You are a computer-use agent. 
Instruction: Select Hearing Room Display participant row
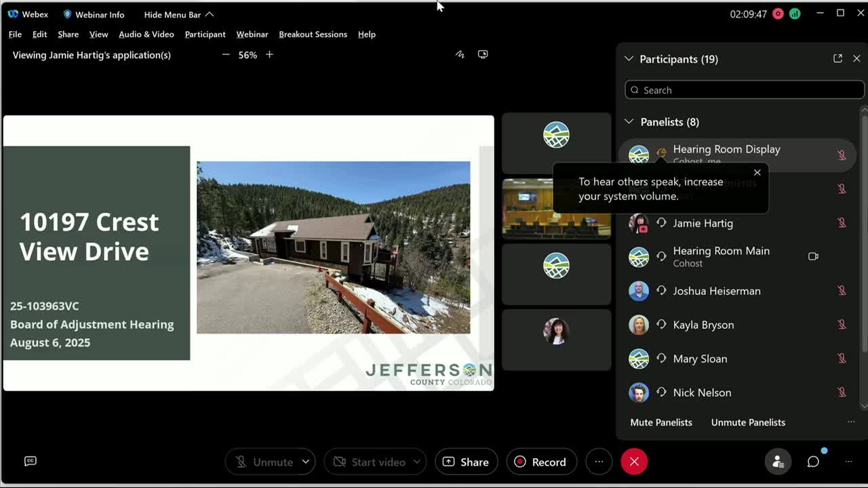tap(738, 155)
